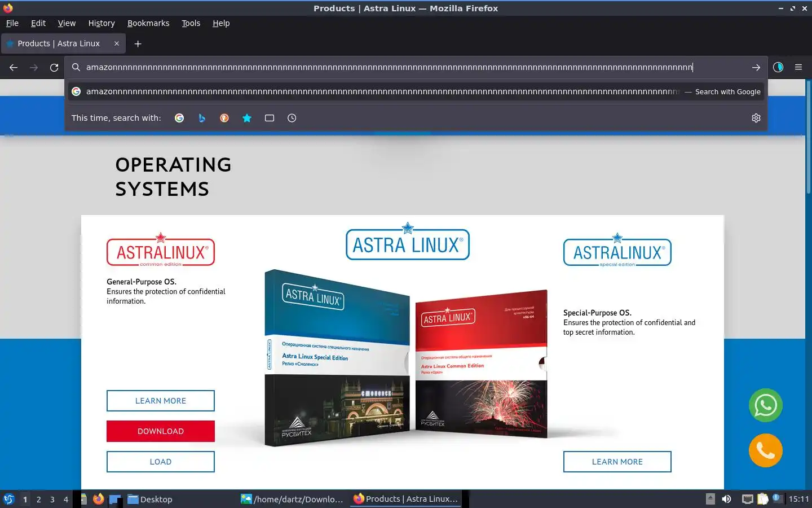This screenshot has height=508, width=812.
Task: Open the Edit menu
Action: pos(38,23)
